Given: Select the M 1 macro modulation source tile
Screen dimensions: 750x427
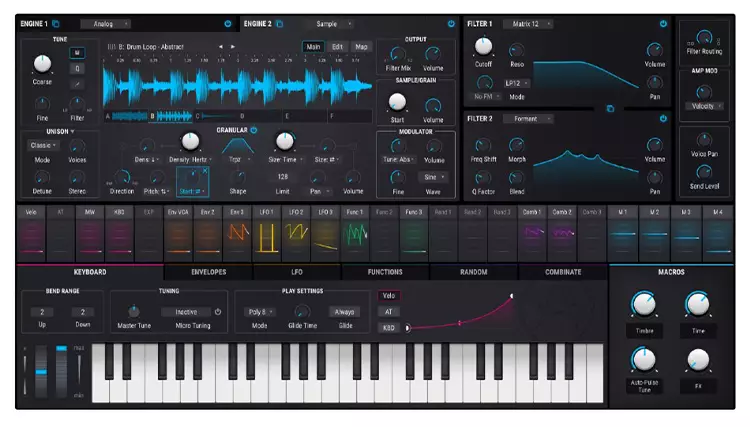Looking at the screenshot, I should (x=622, y=233).
